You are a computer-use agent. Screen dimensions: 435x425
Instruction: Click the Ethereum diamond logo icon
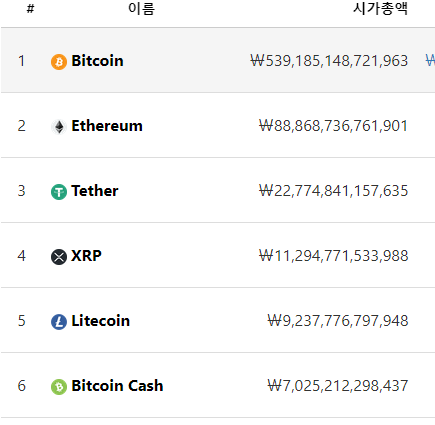point(59,127)
